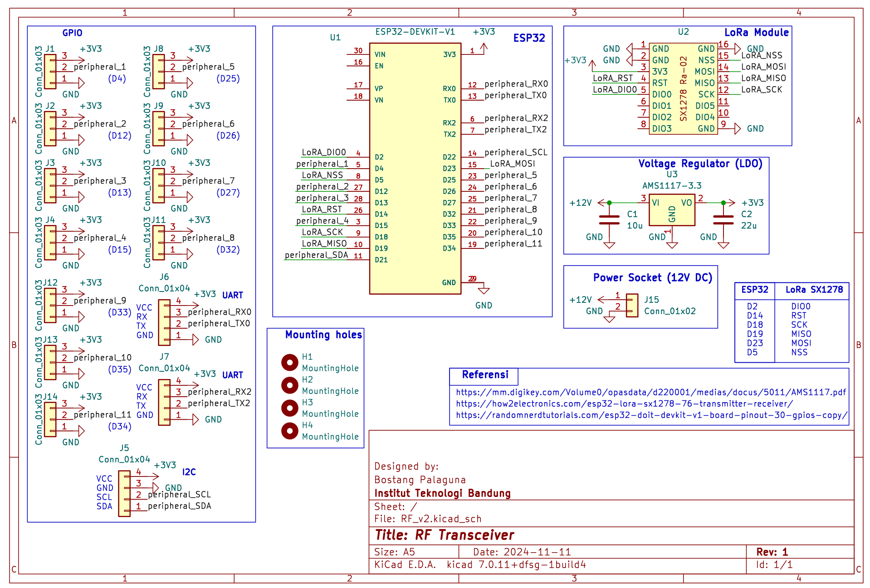Click the H4 mounting hole symbol
Screen dimensions: 870x588
click(289, 431)
